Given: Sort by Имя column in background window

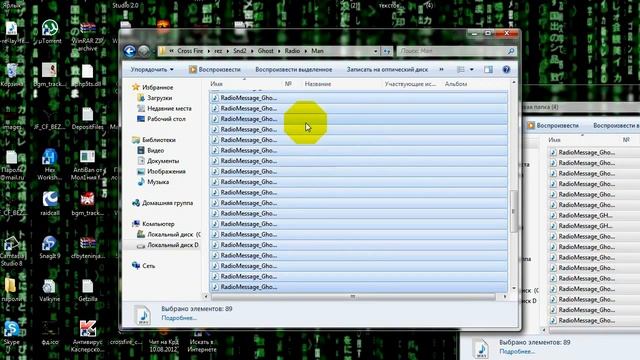Looking at the screenshot, I should click(554, 140).
